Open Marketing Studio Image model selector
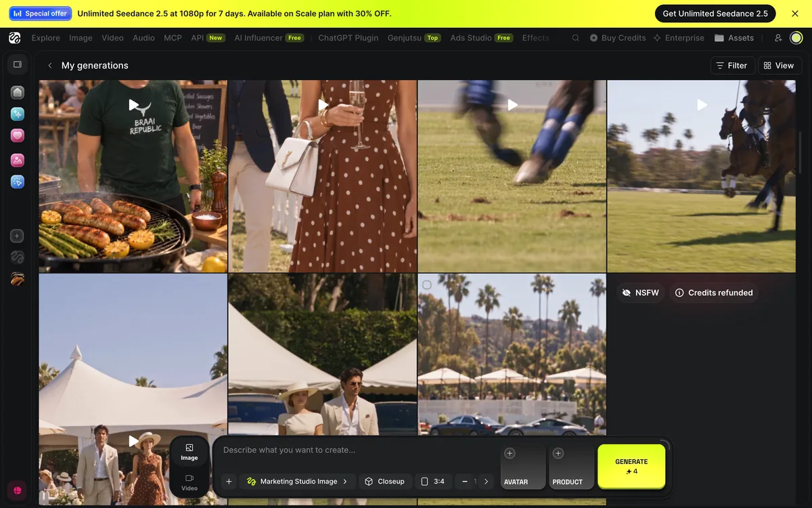Screen dimensions: 812x508 pyautogui.click(x=297, y=482)
